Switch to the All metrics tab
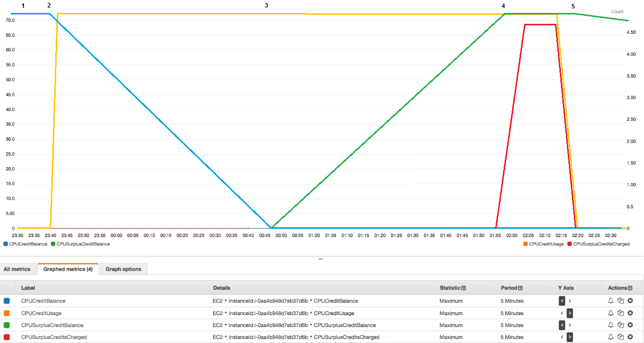 (x=18, y=268)
